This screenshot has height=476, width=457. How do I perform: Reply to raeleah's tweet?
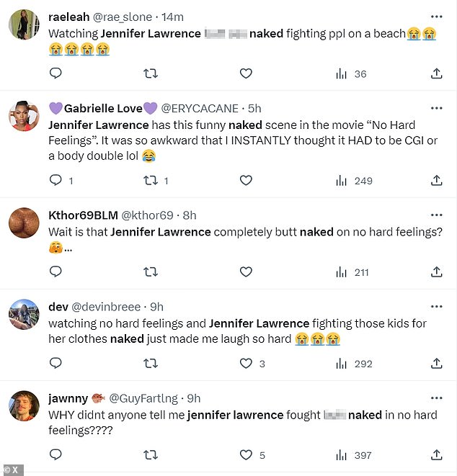[x=56, y=73]
